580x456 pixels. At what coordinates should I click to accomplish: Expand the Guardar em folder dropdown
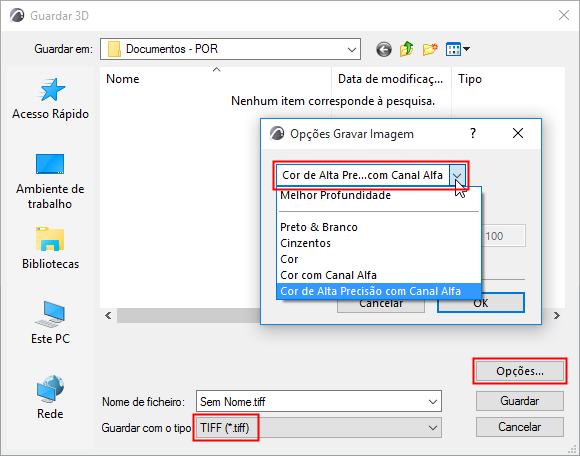click(352, 49)
